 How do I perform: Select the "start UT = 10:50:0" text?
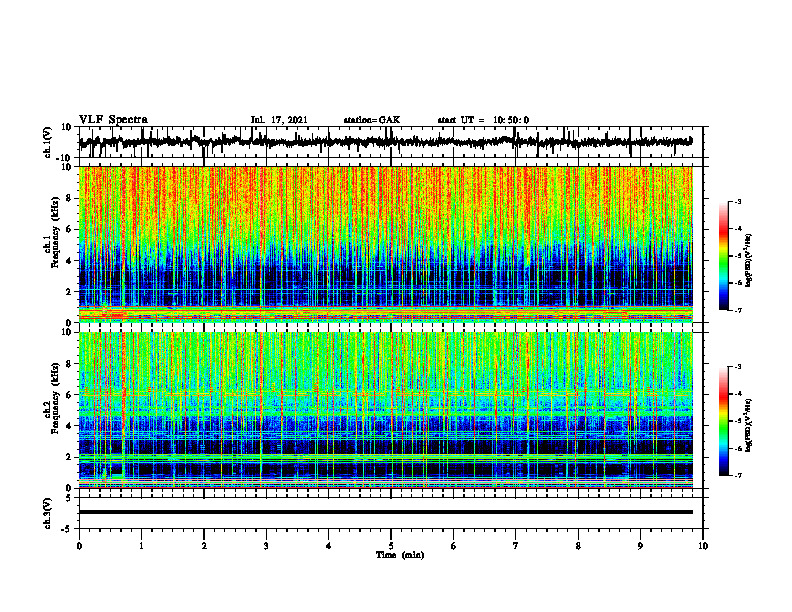(483, 120)
